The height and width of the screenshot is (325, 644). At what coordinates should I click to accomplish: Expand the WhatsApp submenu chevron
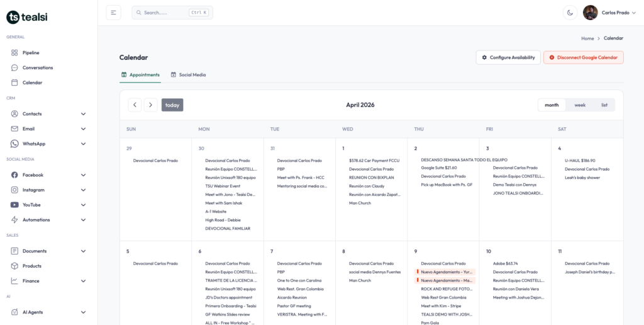tap(83, 144)
